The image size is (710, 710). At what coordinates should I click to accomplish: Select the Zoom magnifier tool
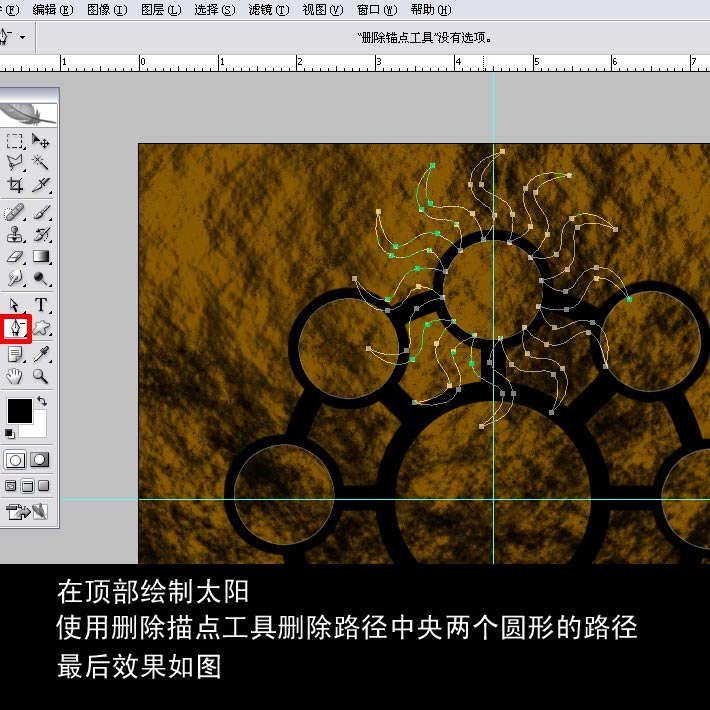(40, 376)
